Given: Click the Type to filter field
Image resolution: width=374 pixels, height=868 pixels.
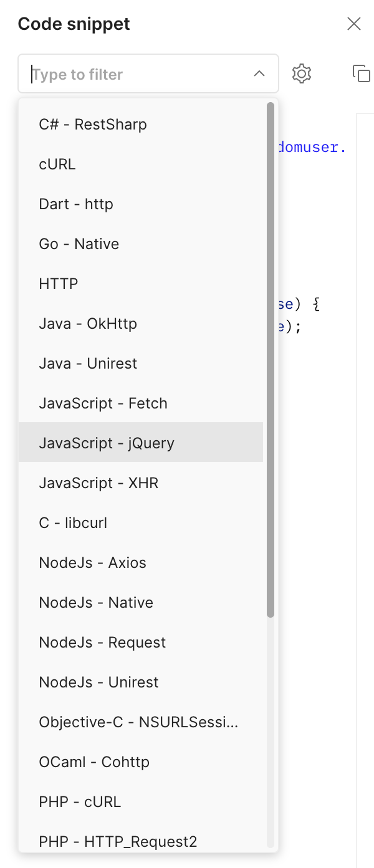Looking at the screenshot, I should click(x=137, y=74).
